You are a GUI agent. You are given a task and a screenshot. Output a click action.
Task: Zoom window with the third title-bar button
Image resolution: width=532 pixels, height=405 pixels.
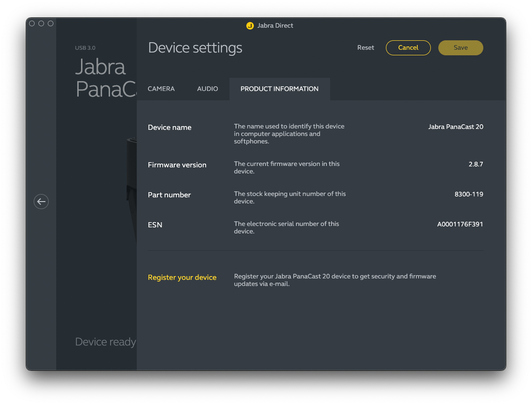coord(51,23)
